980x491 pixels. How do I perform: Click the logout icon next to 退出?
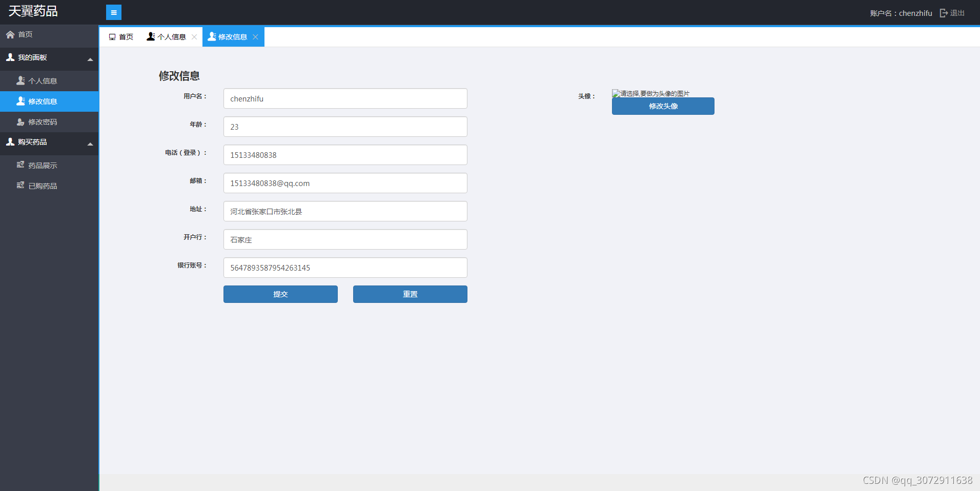[x=944, y=13]
